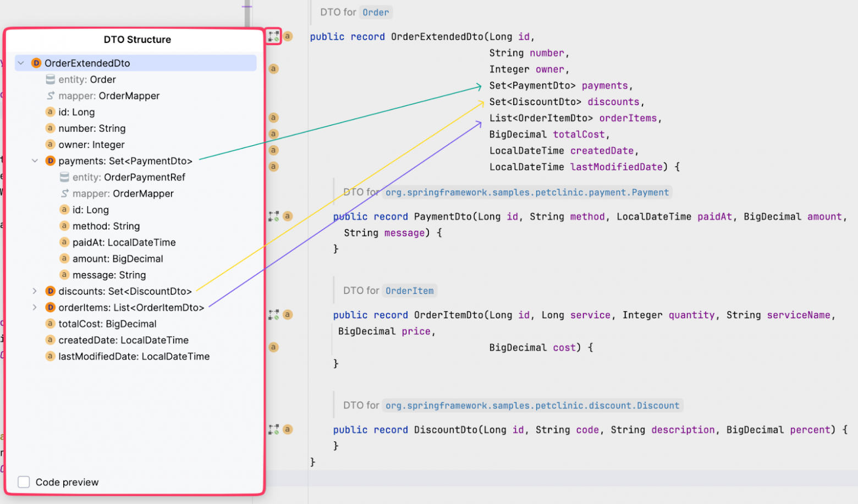This screenshot has width=858, height=504.
Task: Click the attribute gutter icon on the owner line
Action: point(273,69)
